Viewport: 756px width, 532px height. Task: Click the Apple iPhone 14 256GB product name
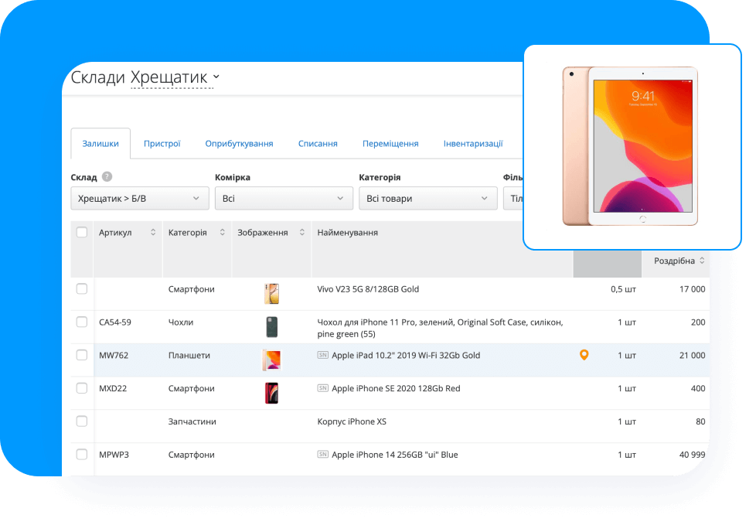click(x=394, y=455)
